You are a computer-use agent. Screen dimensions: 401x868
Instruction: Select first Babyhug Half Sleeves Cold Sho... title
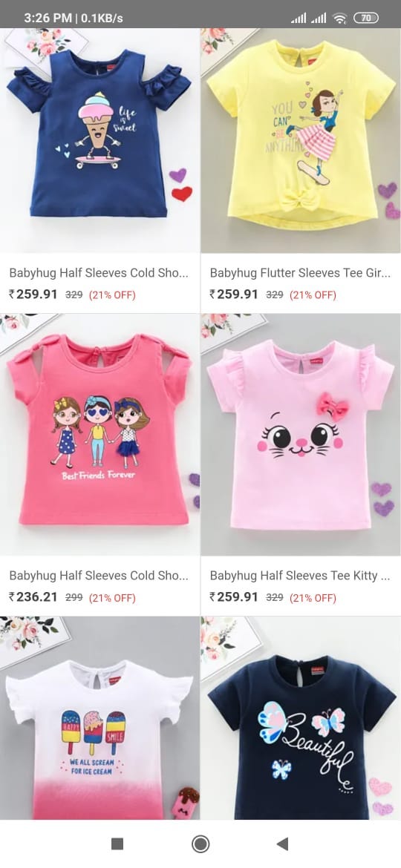pyautogui.click(x=100, y=273)
